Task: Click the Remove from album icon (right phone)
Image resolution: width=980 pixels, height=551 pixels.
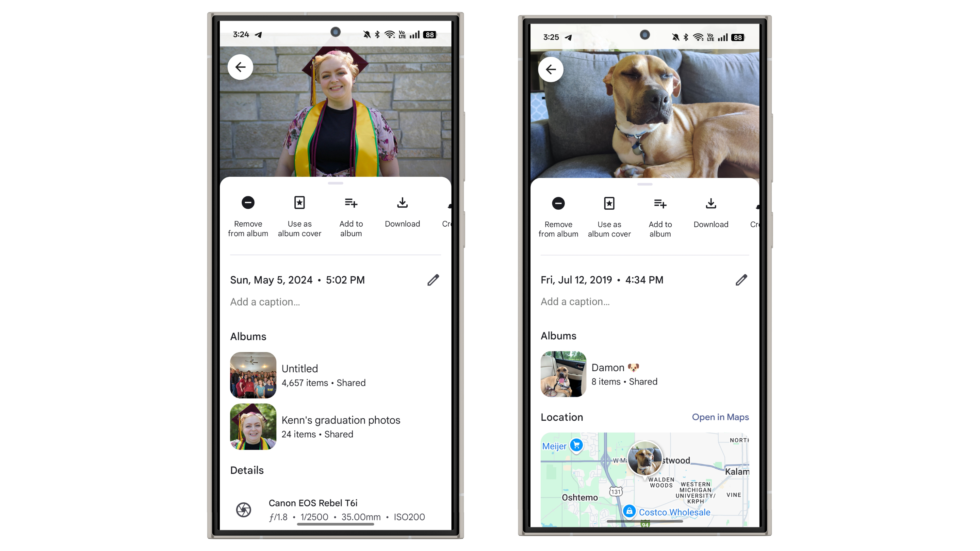Action: pos(558,203)
